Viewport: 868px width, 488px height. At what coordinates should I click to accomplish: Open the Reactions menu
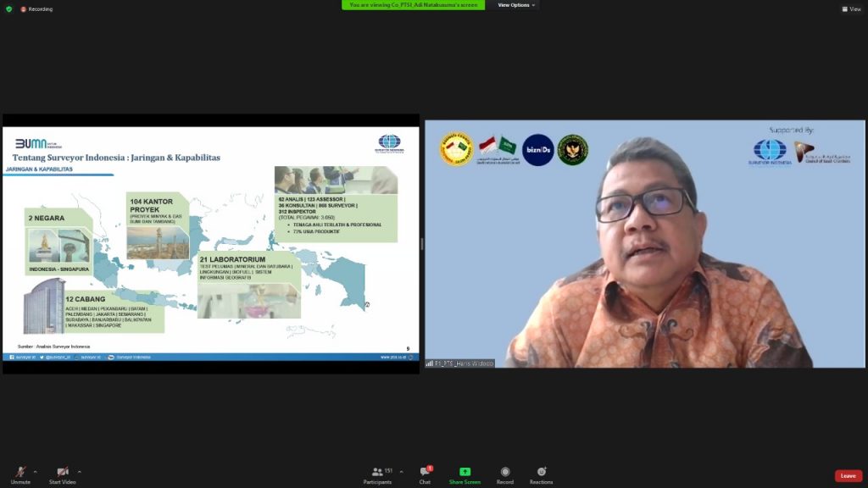click(x=541, y=474)
